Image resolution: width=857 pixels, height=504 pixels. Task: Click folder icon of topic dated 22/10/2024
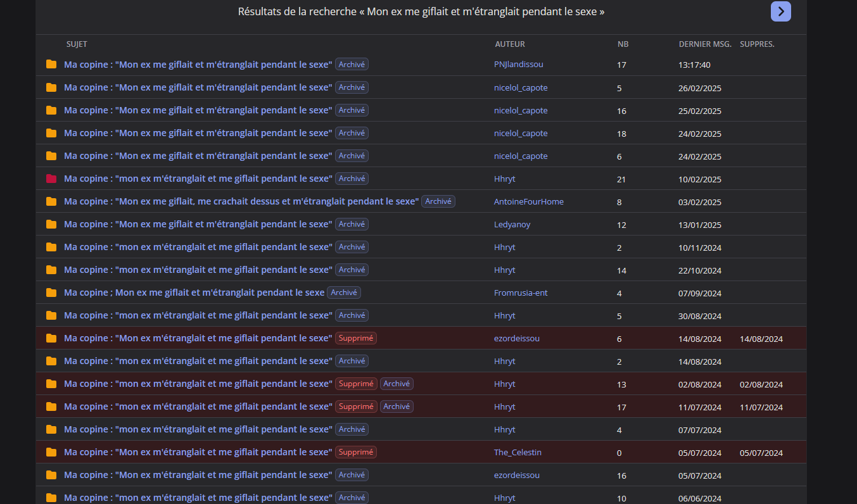tap(51, 270)
